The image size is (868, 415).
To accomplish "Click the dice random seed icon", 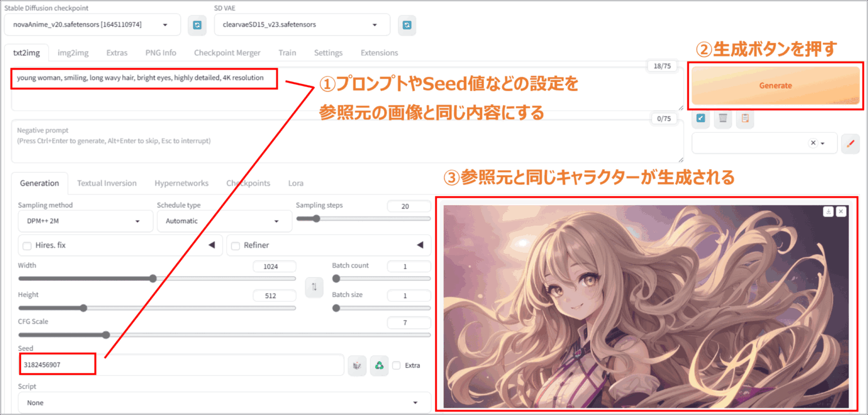I will (x=357, y=365).
